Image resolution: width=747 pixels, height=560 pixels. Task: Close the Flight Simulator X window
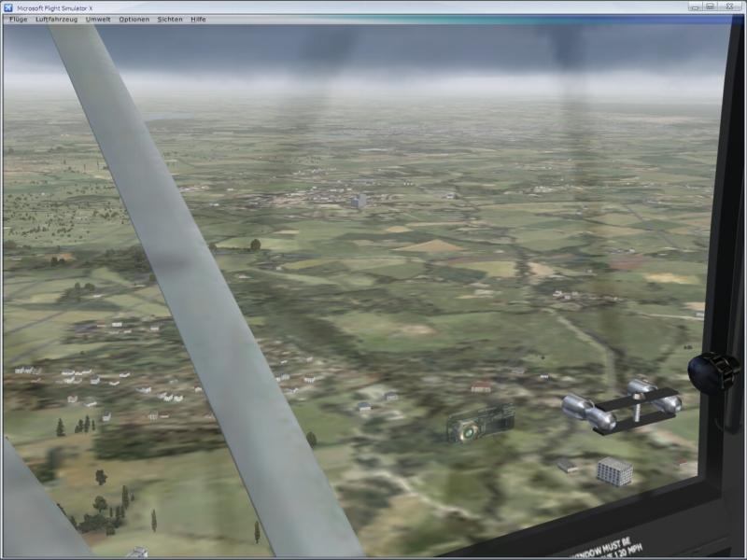tap(730, 7)
